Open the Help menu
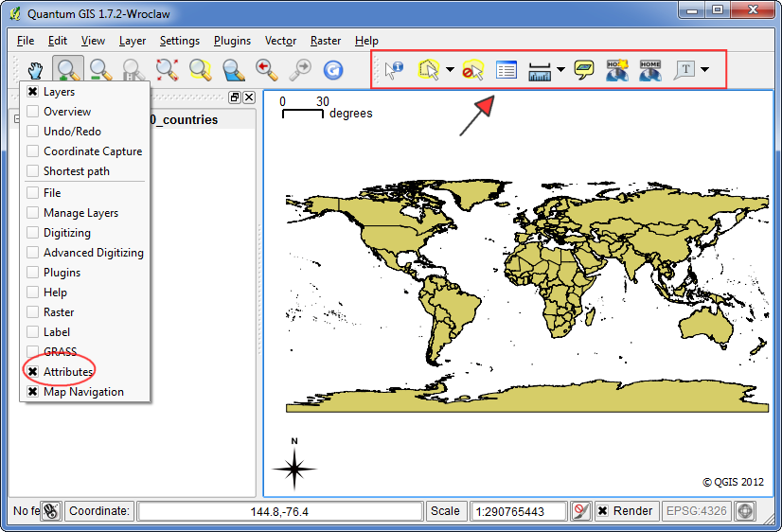The image size is (782, 532). pyautogui.click(x=366, y=41)
